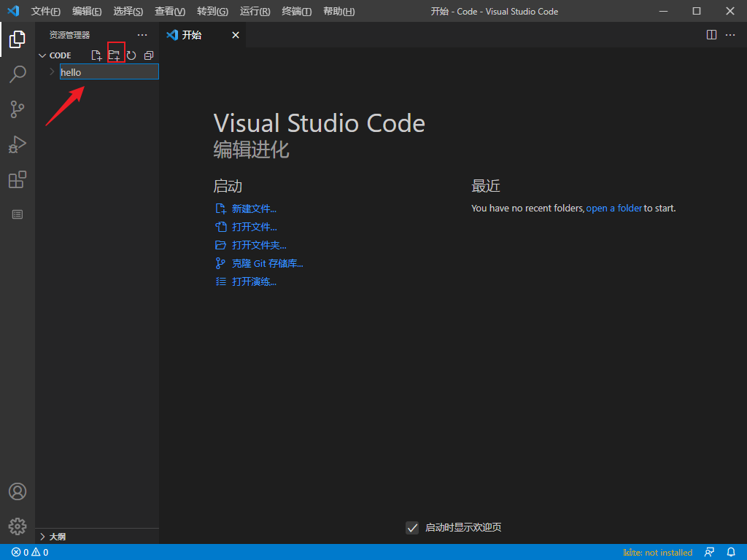The height and width of the screenshot is (560, 747).
Task: Open the Extensions view
Action: click(x=18, y=179)
